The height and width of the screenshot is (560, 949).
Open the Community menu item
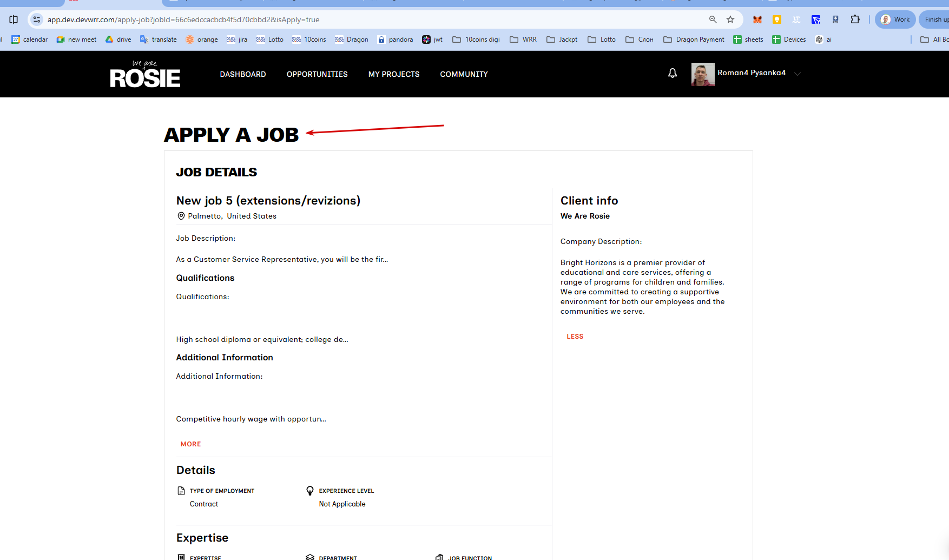coord(464,74)
